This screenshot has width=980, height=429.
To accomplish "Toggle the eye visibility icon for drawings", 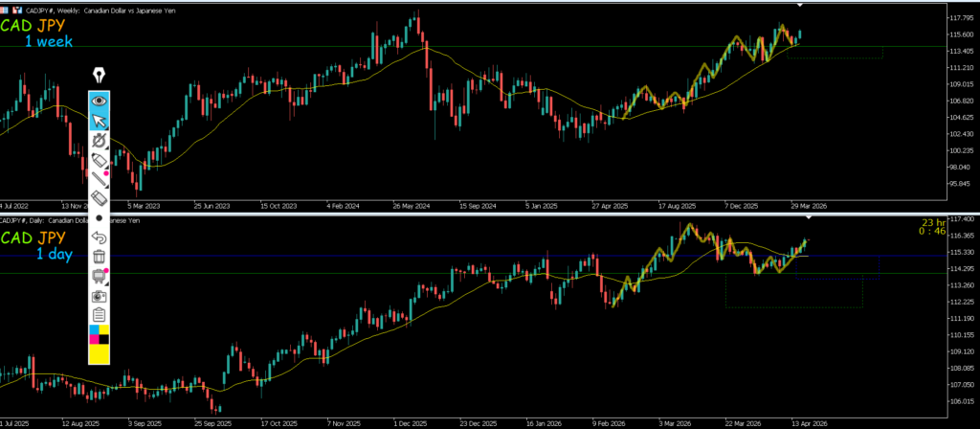I will (x=99, y=100).
